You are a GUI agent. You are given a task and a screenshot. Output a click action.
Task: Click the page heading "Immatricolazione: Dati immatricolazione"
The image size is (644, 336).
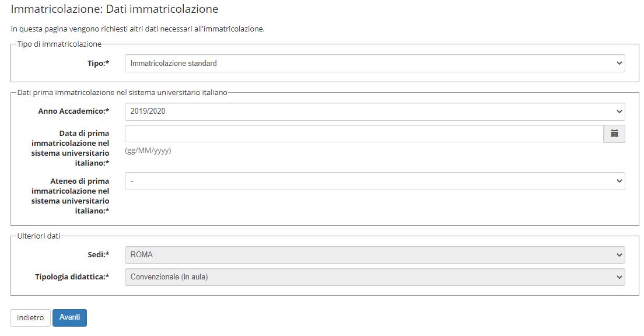114,9
